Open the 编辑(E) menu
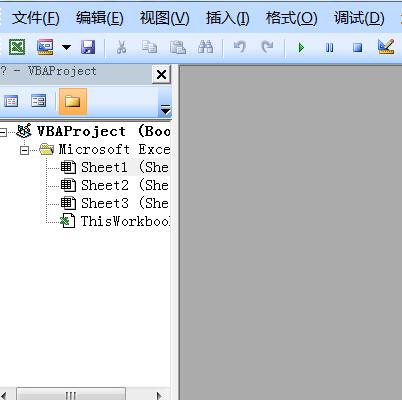Screen dimensions: 402x400 click(100, 18)
